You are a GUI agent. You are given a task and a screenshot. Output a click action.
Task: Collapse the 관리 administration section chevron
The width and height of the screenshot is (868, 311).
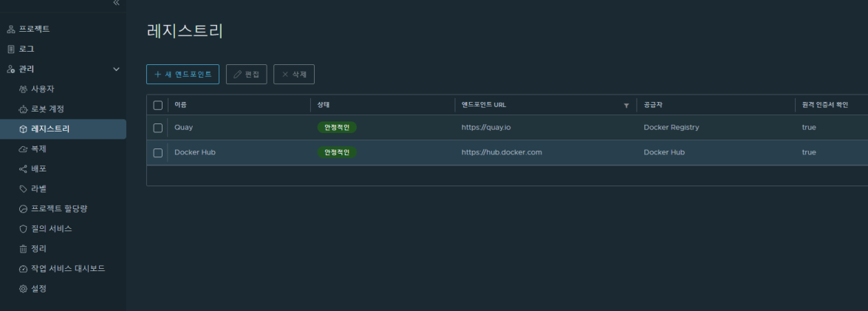point(116,69)
